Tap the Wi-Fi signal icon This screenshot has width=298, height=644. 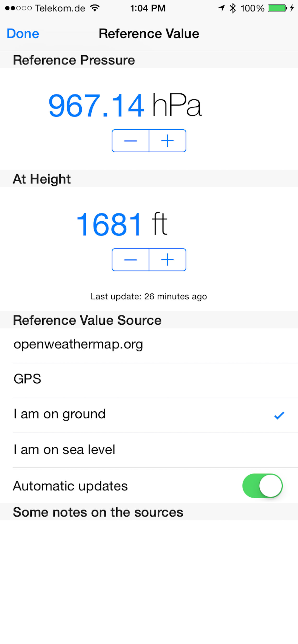pyautogui.click(x=95, y=8)
